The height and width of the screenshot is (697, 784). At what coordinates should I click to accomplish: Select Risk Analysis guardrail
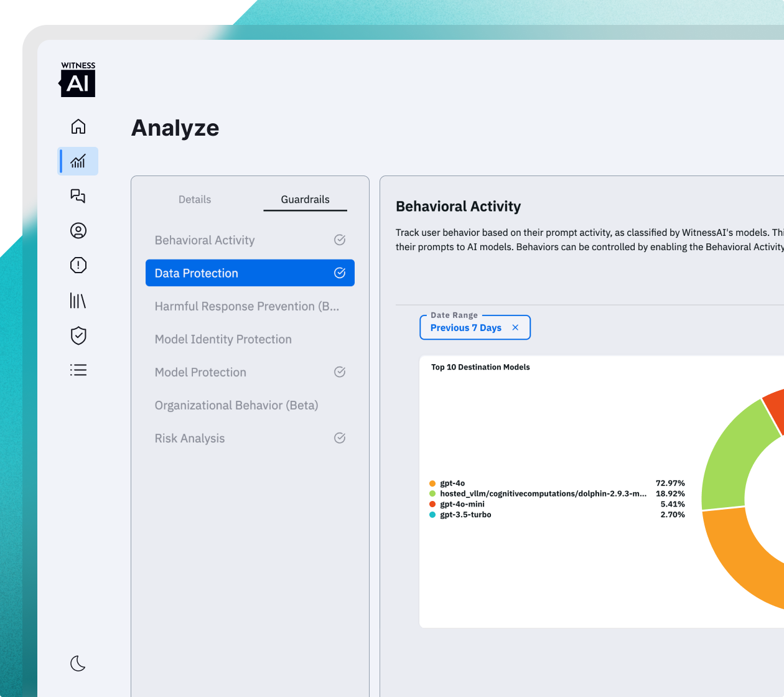point(250,438)
